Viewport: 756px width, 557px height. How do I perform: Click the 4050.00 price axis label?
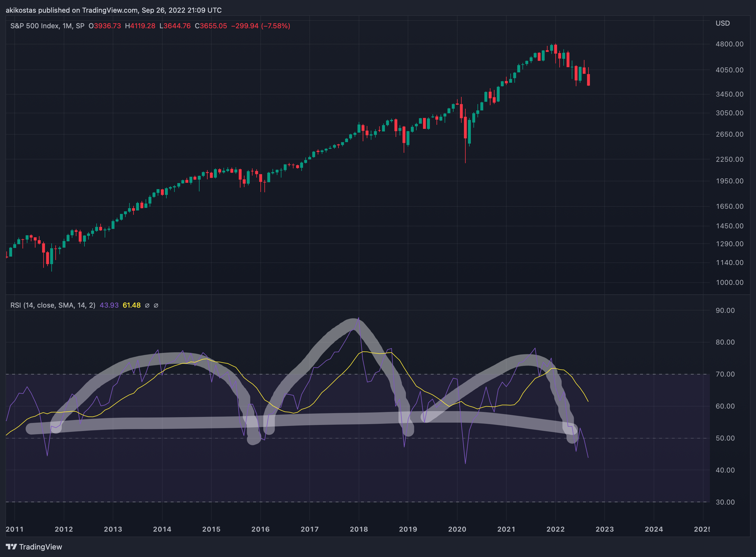click(729, 70)
